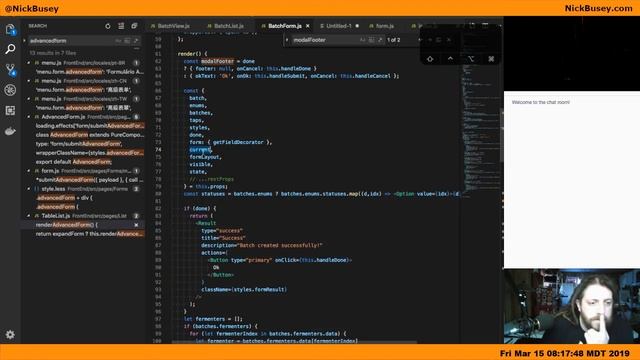Click the Collapse All icon in the Search header
Viewport: 640px width, 360px height.
pyautogui.click(x=134, y=26)
